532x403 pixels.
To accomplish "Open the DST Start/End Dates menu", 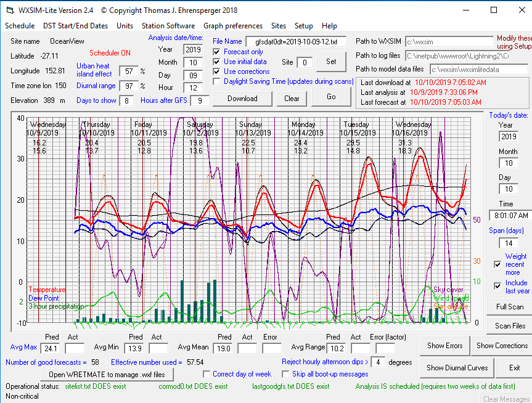I will (x=75, y=26).
